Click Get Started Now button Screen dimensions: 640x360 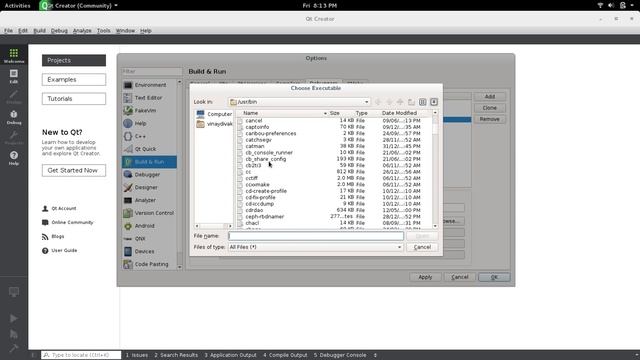click(x=73, y=170)
